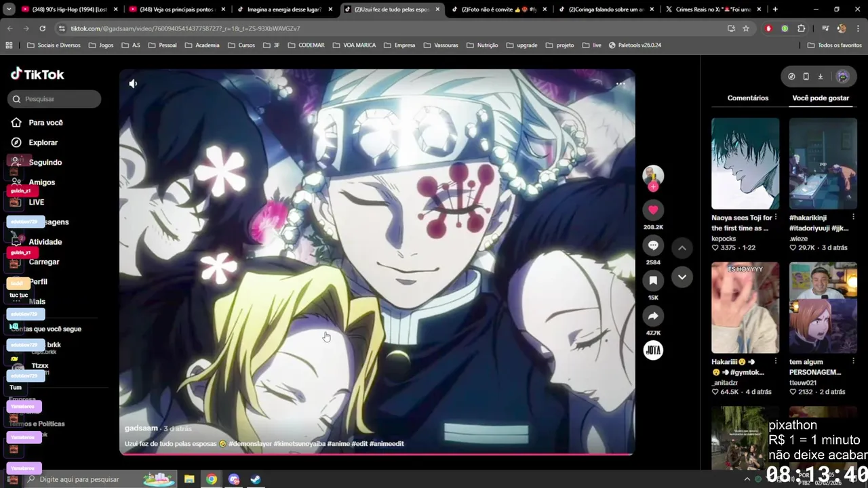Viewport: 868px width, 488px height.
Task: Open tem algum PERSONAGEM video thumbnail
Action: (x=823, y=308)
